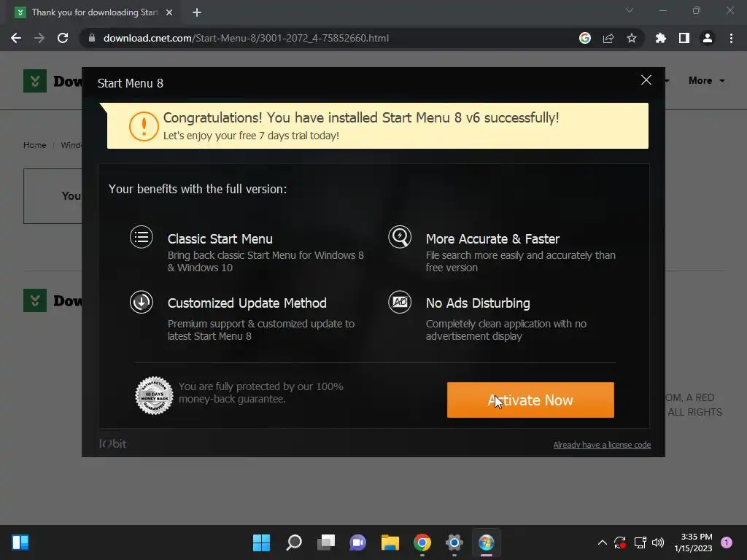This screenshot has width=747, height=560.
Task: Open the Chrome three-dot menu
Action: pos(731,38)
